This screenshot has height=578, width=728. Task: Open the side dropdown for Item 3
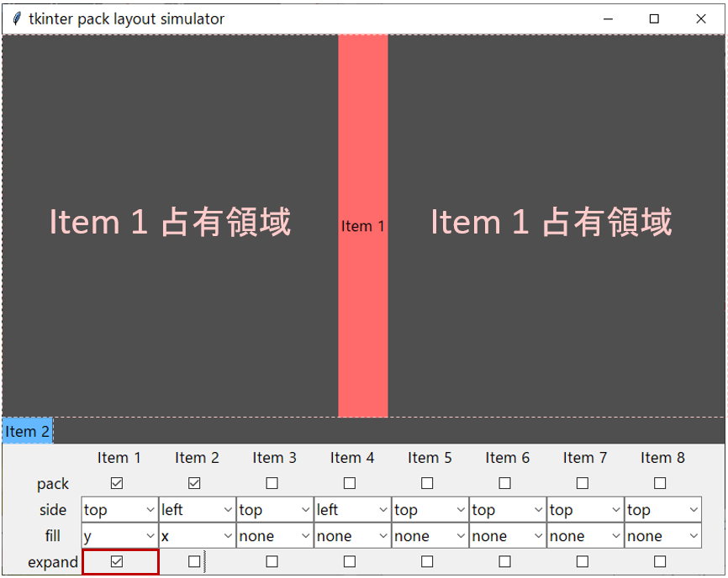tap(275, 509)
